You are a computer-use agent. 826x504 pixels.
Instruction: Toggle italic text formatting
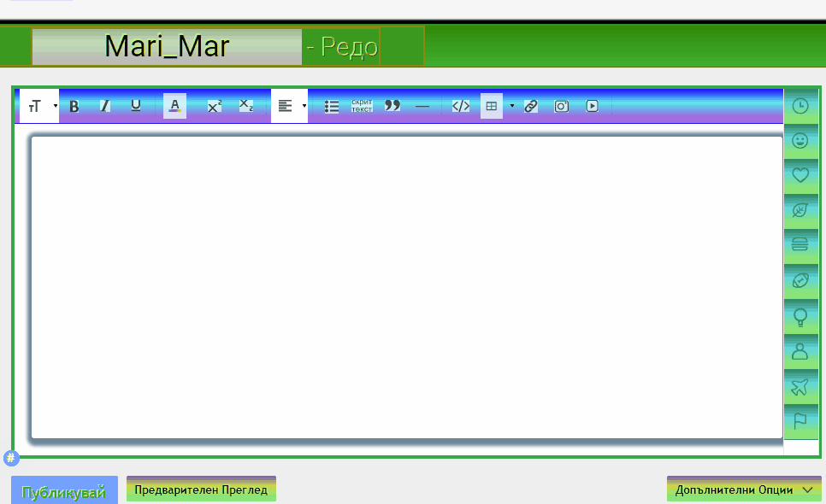point(105,106)
